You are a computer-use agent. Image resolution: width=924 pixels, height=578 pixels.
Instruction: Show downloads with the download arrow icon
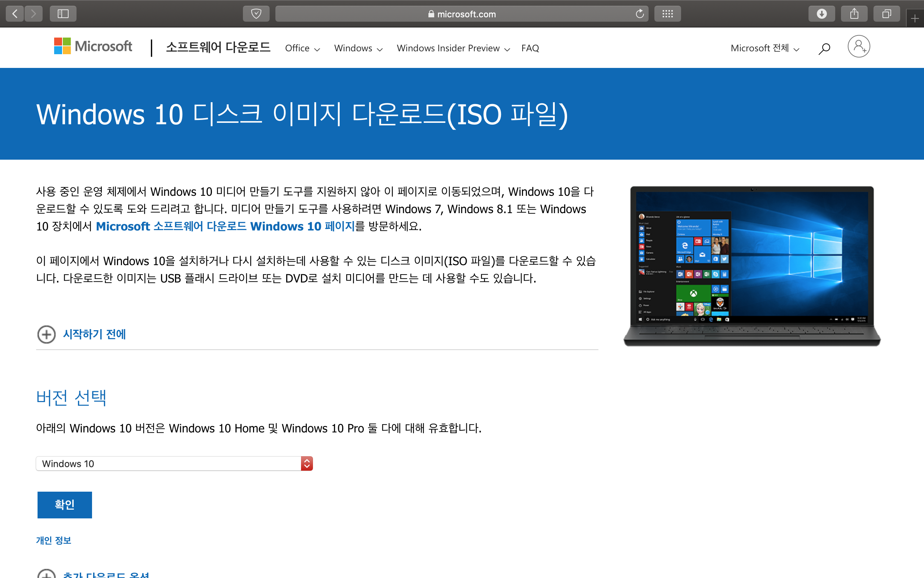[x=821, y=14]
